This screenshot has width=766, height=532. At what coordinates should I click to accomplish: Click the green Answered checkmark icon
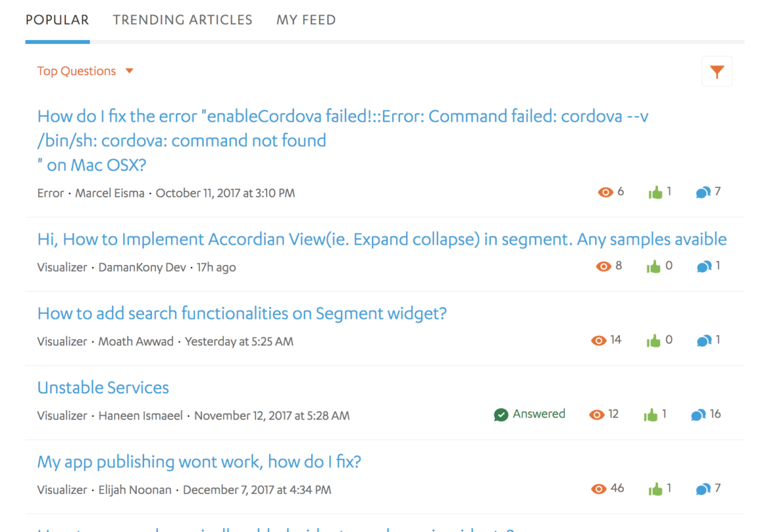501,415
